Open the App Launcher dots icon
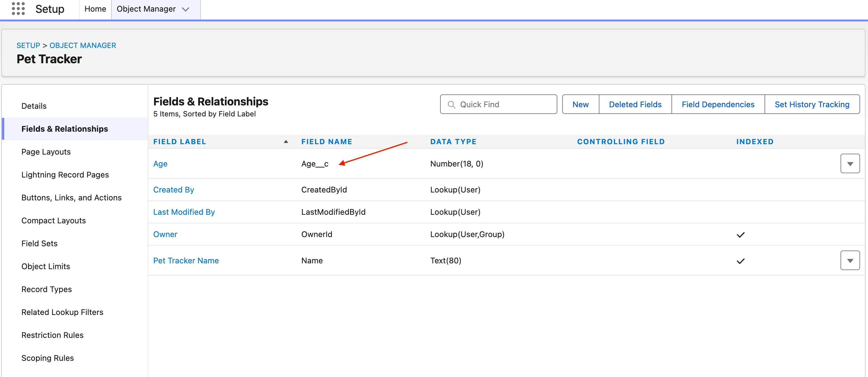This screenshot has height=377, width=868. click(x=18, y=9)
